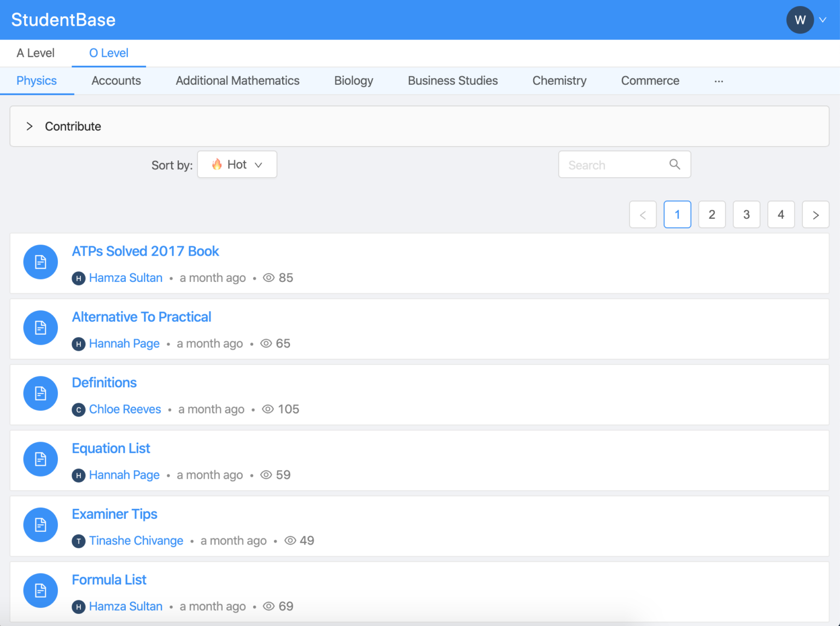
Task: Click inside the Search input field
Action: [x=612, y=165]
